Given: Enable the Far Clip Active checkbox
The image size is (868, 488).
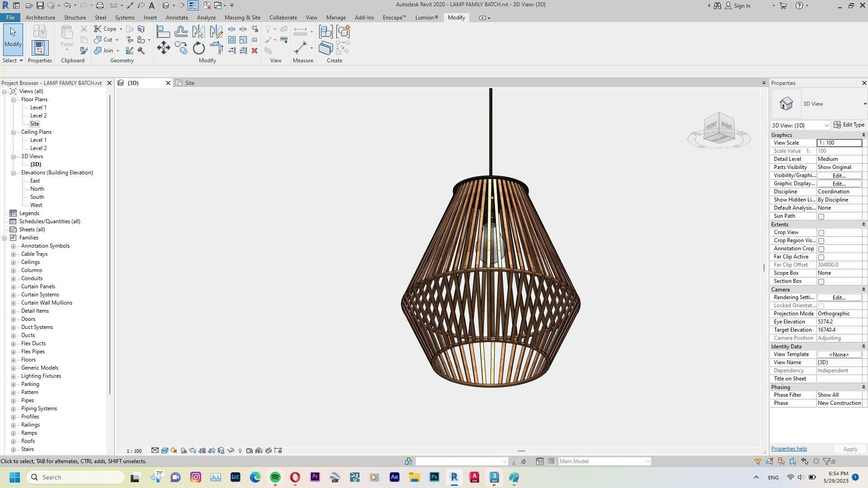Looking at the screenshot, I should 821,257.
